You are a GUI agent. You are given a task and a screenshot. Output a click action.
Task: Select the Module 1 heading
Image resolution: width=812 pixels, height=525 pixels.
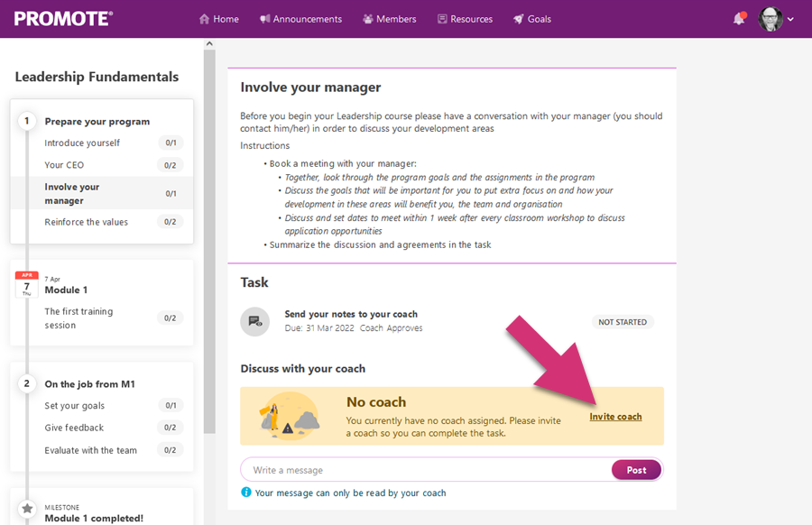pos(66,290)
